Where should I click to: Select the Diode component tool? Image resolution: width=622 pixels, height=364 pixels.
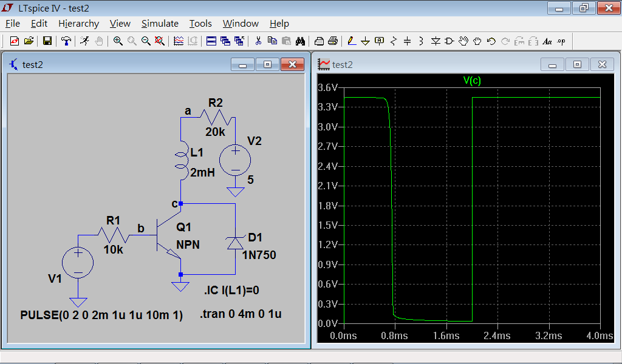pos(436,41)
